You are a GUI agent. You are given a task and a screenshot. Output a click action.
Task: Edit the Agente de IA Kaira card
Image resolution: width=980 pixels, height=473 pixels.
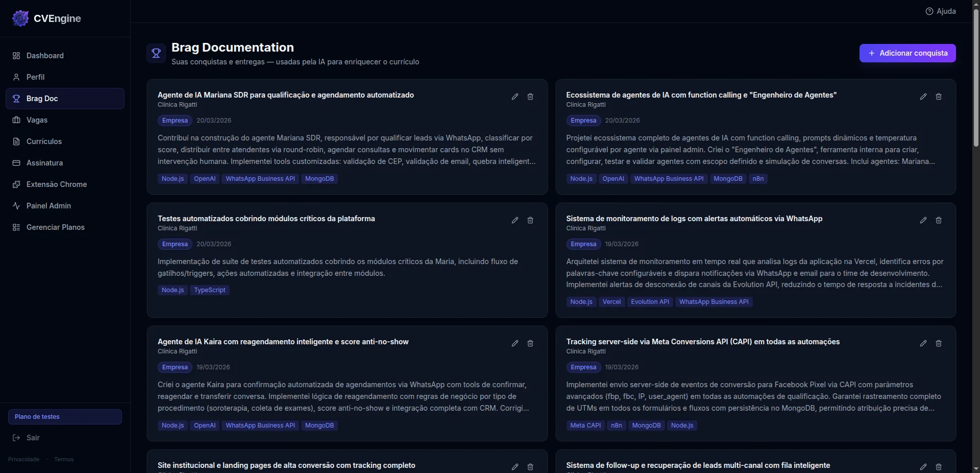(514, 343)
